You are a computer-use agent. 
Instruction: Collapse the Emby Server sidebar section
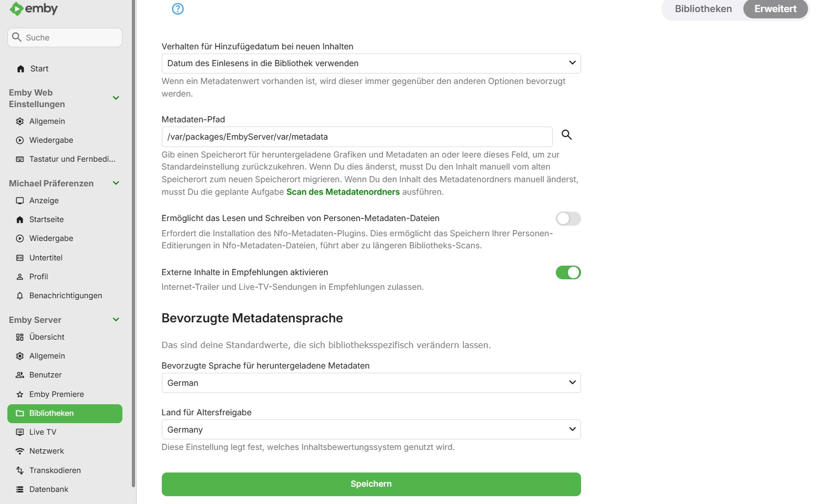click(x=116, y=320)
